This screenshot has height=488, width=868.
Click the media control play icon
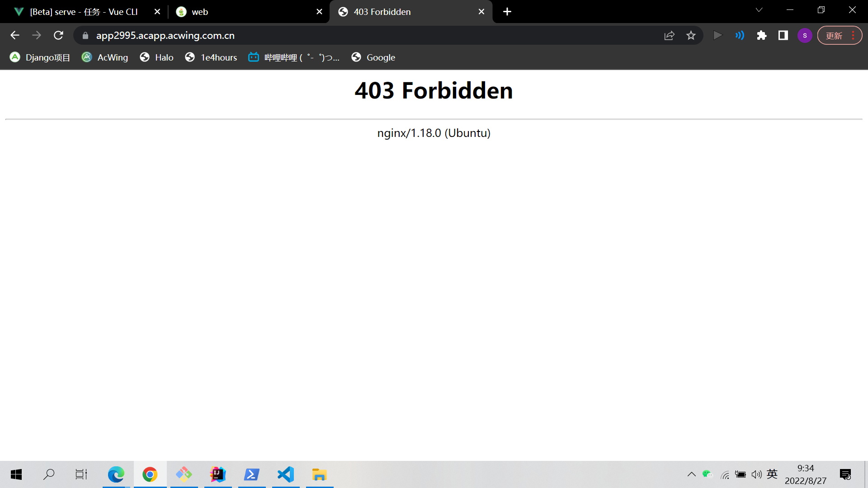tap(717, 35)
